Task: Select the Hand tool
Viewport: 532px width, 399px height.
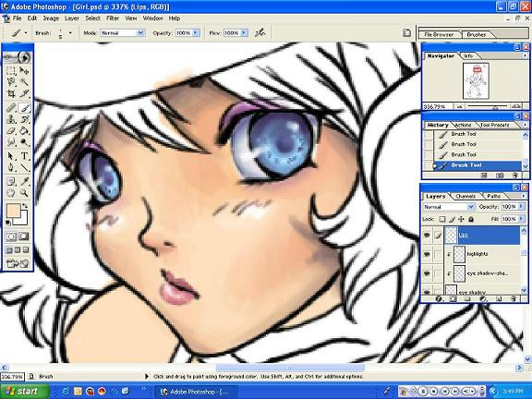Action: pos(11,193)
